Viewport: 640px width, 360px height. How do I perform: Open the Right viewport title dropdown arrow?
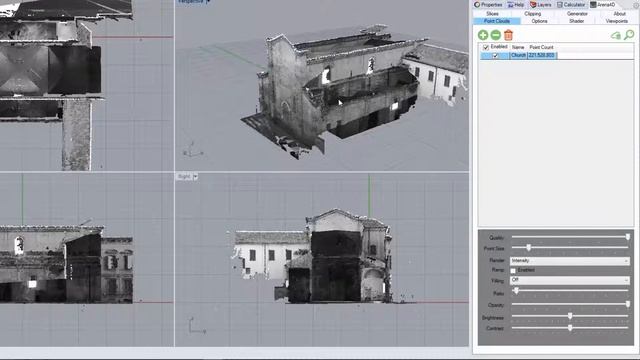(x=196, y=177)
